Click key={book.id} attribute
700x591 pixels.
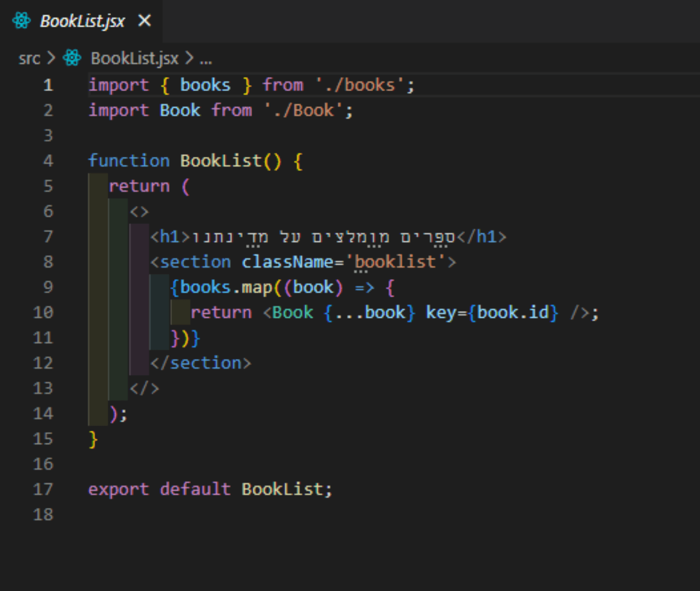point(492,312)
